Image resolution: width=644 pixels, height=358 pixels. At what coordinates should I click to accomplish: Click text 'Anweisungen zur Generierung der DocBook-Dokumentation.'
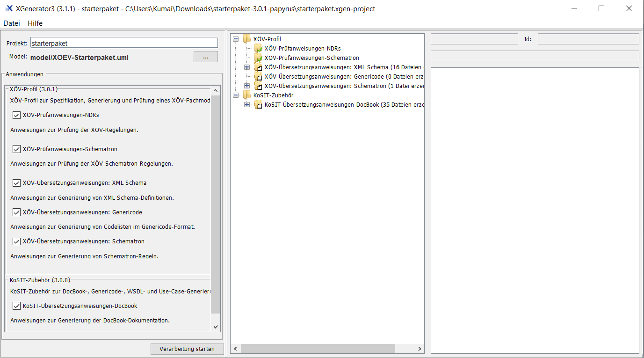[x=90, y=321]
